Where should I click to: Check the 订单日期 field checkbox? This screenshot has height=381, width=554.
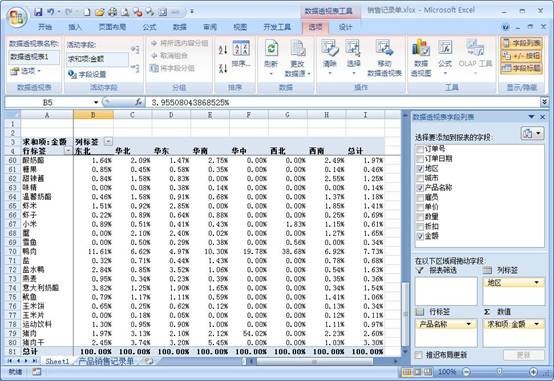click(420, 159)
